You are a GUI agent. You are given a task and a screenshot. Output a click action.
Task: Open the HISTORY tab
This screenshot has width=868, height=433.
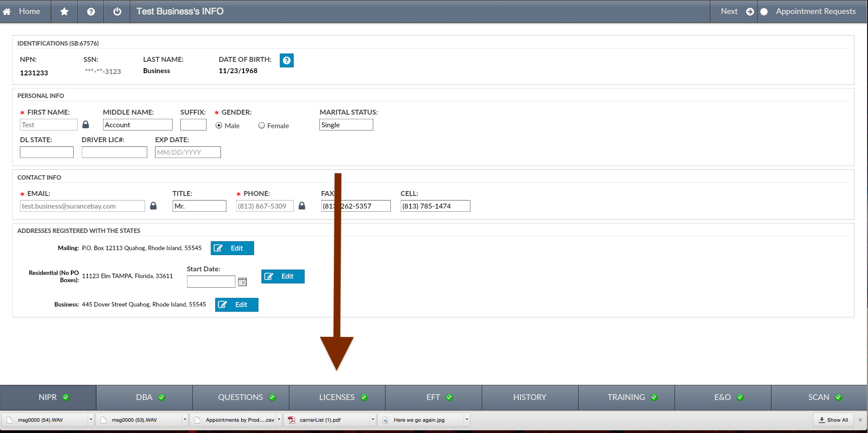click(530, 397)
